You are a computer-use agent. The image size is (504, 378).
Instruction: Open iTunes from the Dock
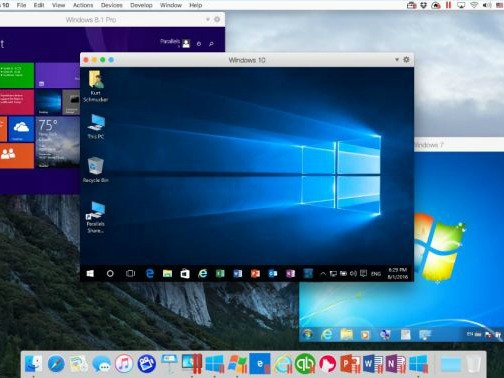point(124,364)
